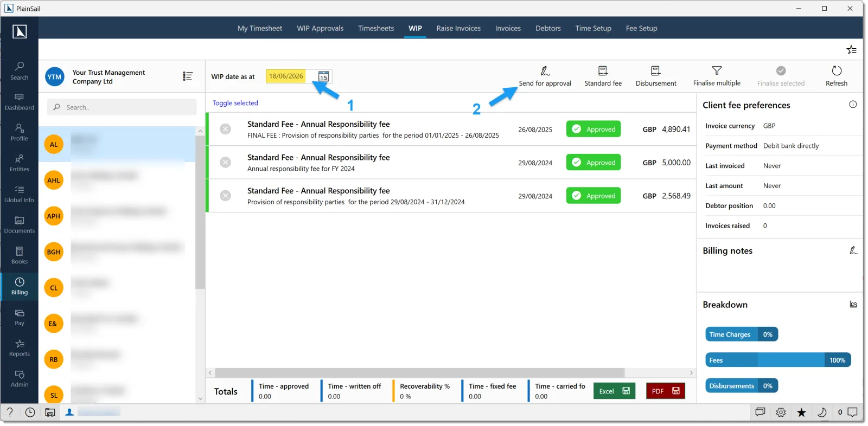The image size is (868, 426).
Task: Select the WIP tab
Action: (x=415, y=28)
